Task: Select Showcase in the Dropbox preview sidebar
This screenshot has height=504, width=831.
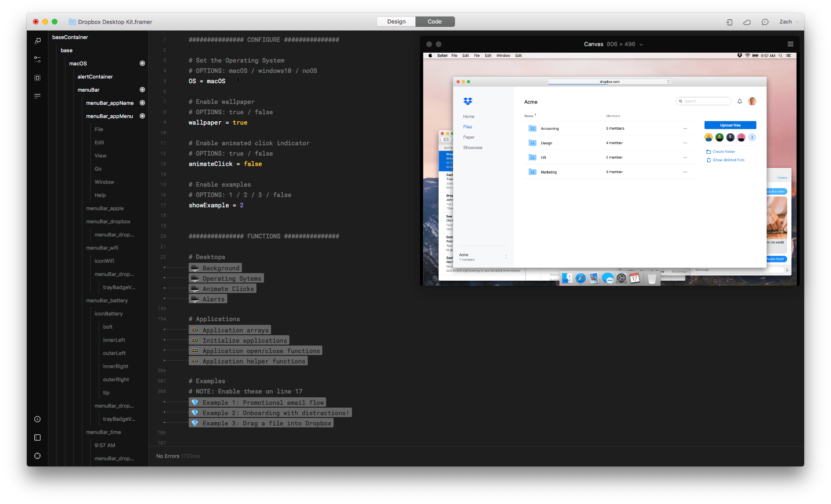Action: click(472, 148)
